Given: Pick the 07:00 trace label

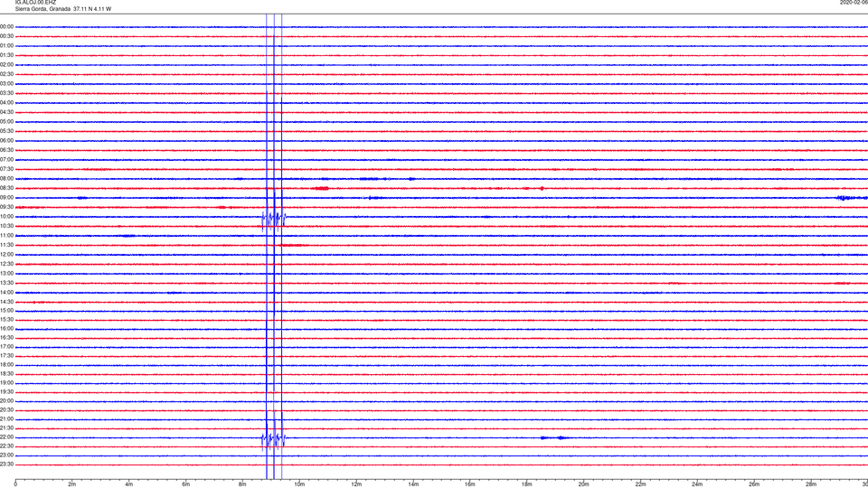Looking at the screenshot, I should [6, 159].
